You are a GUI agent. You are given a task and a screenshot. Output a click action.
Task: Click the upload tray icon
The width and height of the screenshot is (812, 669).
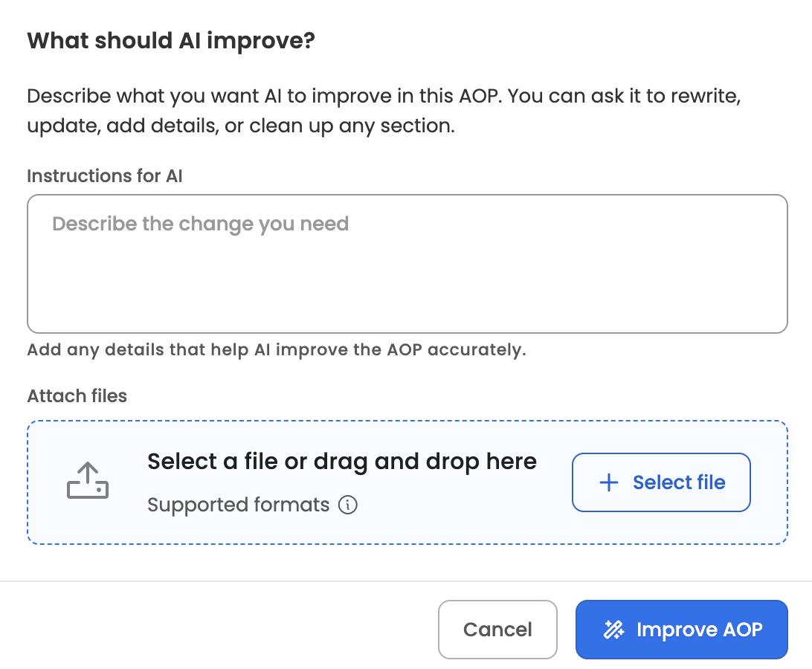pyautogui.click(x=88, y=480)
